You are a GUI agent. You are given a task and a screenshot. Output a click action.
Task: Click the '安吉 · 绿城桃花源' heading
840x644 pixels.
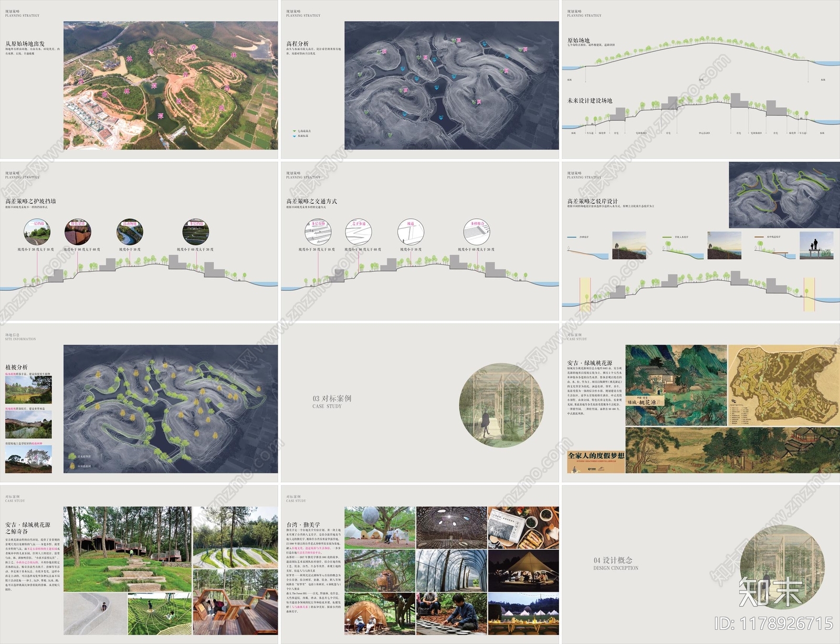pyautogui.click(x=590, y=363)
